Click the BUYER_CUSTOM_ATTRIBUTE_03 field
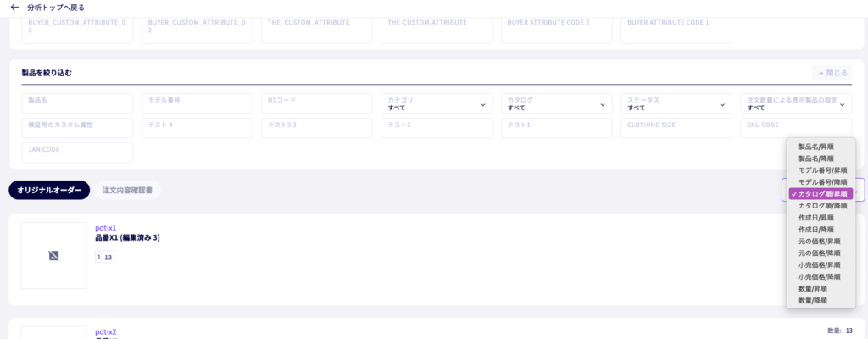The image size is (868, 339). pyautogui.click(x=77, y=30)
